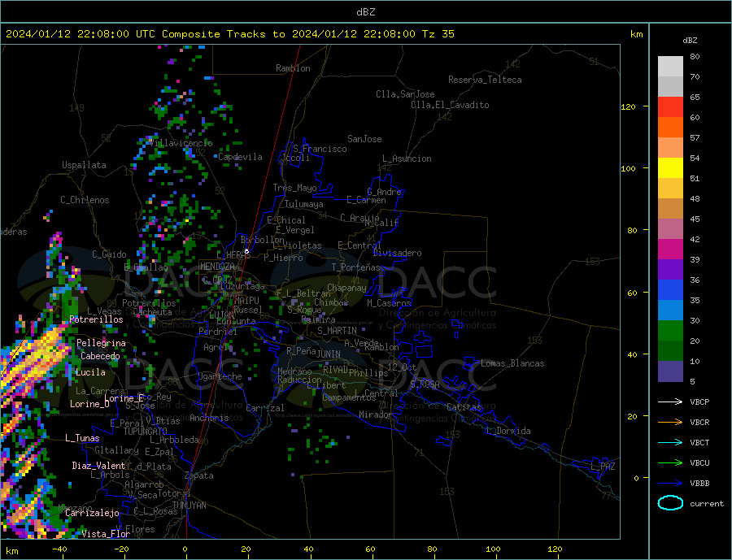Click the 'SanJose' map label
Image resolution: width=732 pixels, height=560 pixels.
tap(364, 139)
